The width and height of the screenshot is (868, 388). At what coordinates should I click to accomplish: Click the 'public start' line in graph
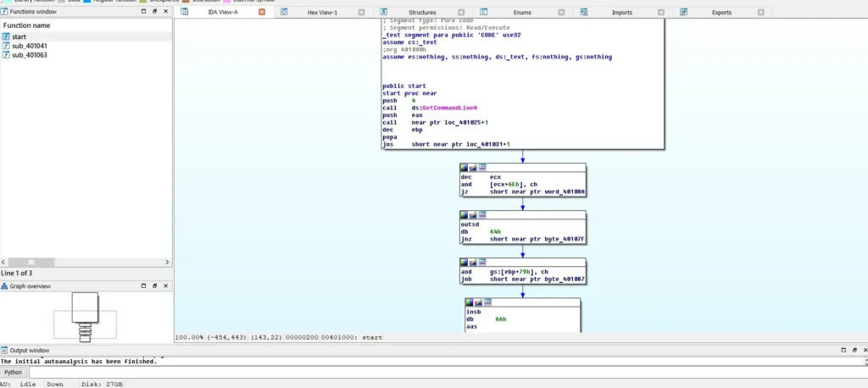pyautogui.click(x=404, y=86)
